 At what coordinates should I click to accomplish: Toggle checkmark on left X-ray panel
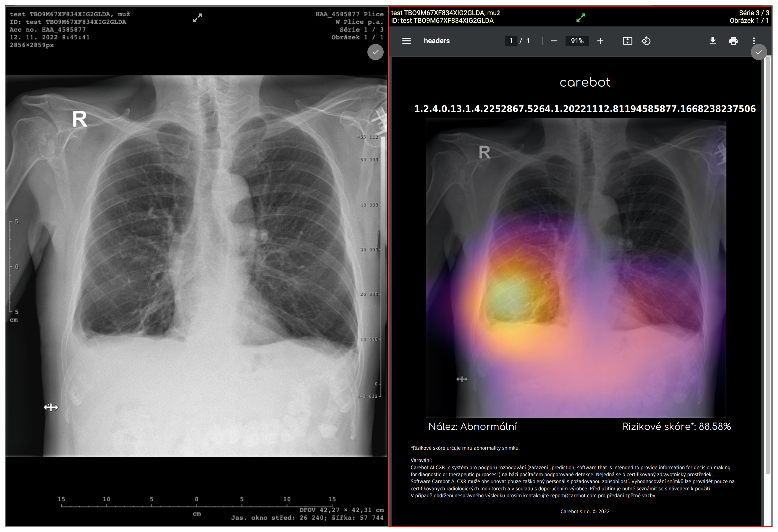pos(375,52)
